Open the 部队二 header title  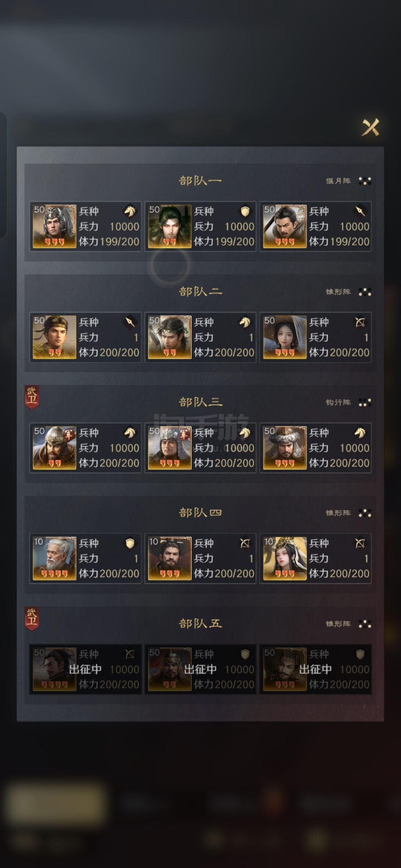[200, 292]
